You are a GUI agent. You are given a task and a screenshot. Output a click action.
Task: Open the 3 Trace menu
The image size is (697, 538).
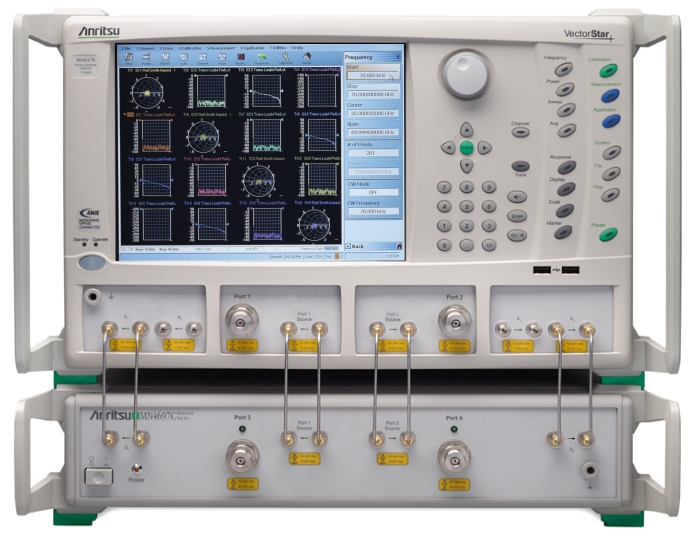click(x=166, y=48)
